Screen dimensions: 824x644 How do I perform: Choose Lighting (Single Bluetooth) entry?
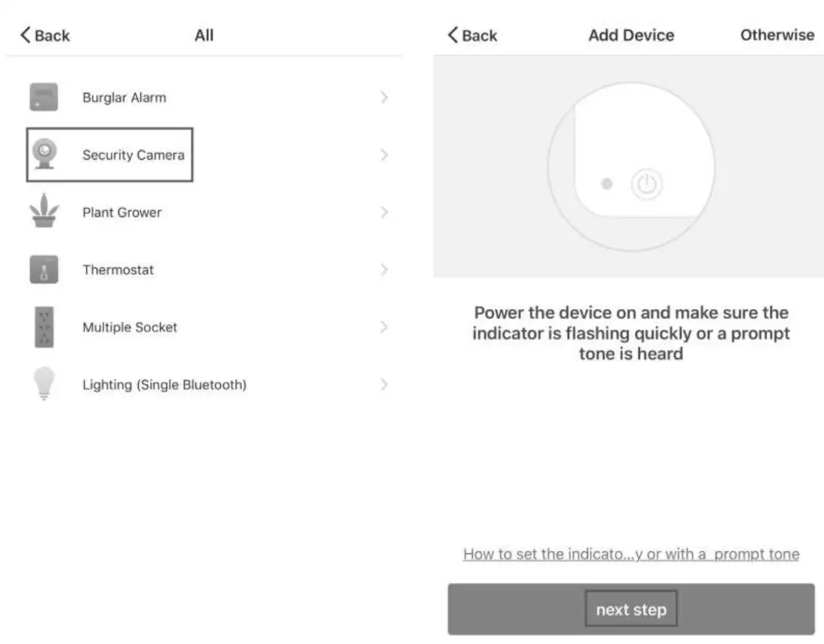click(164, 385)
